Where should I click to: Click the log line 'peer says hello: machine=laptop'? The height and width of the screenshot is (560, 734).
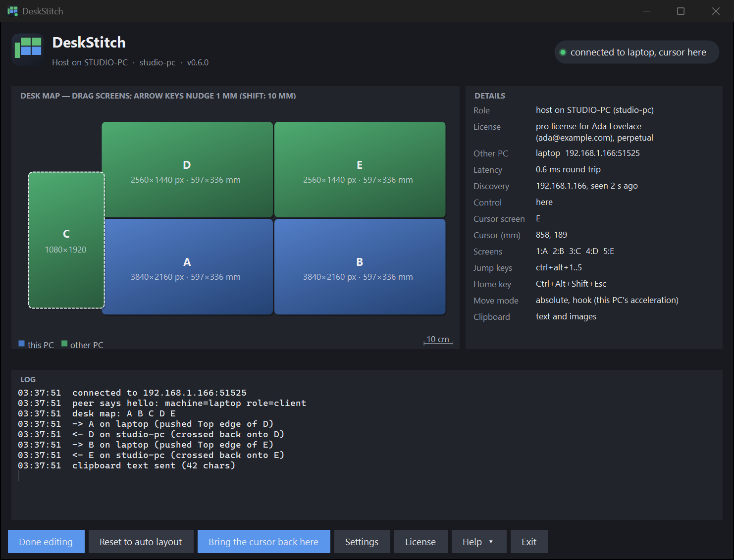(157, 403)
